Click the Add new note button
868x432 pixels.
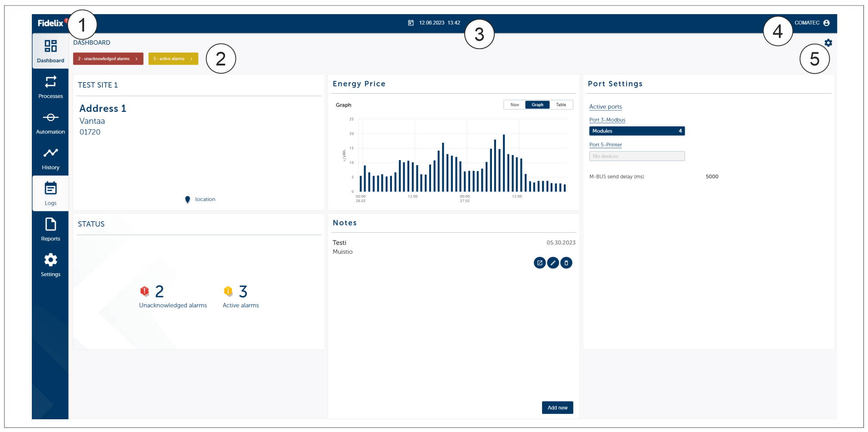(x=557, y=407)
